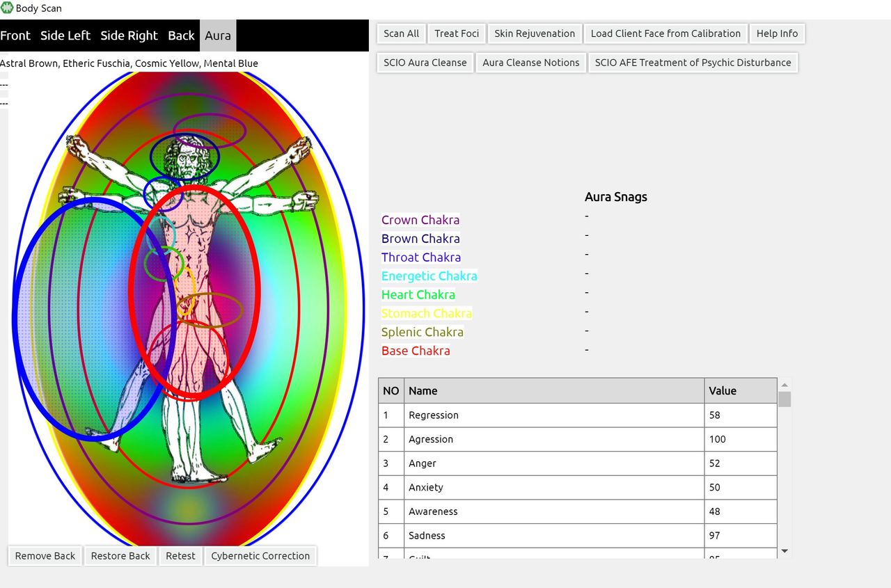Click the Restore Back button

120,556
